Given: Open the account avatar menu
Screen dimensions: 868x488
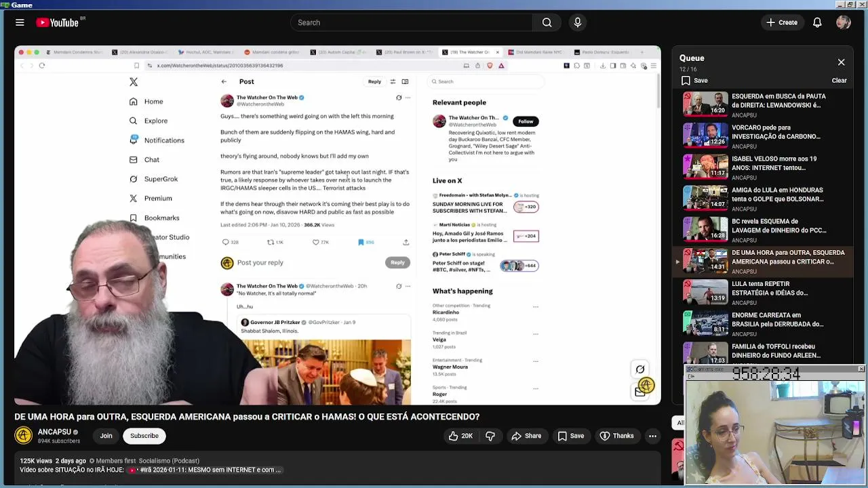Looking at the screenshot, I should pyautogui.click(x=844, y=22).
